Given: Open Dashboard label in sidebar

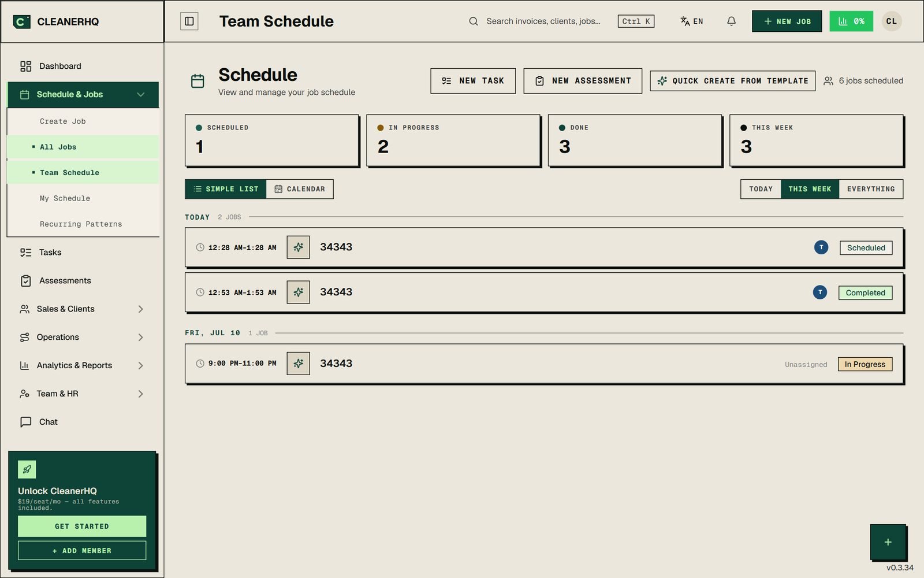Looking at the screenshot, I should tap(60, 66).
